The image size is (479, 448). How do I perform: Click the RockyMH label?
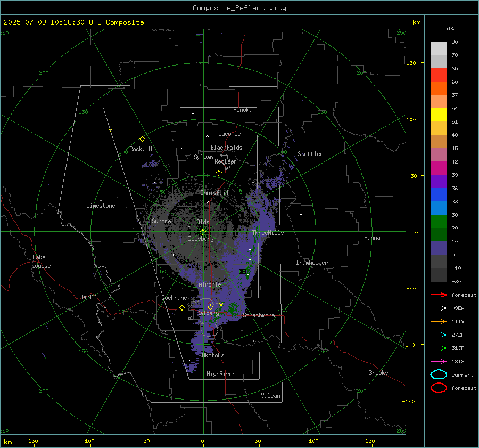click(141, 149)
